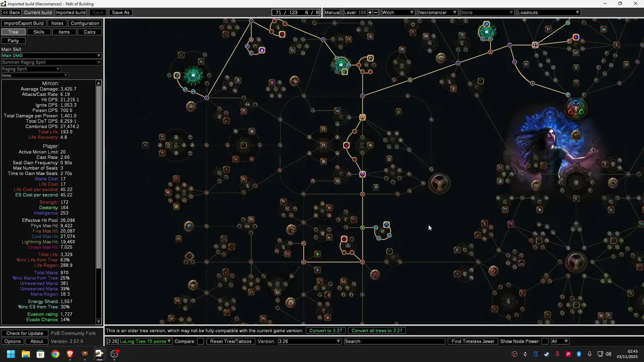Click the Bluetooth tray icon
This screenshot has height=362, width=644.
click(579, 354)
